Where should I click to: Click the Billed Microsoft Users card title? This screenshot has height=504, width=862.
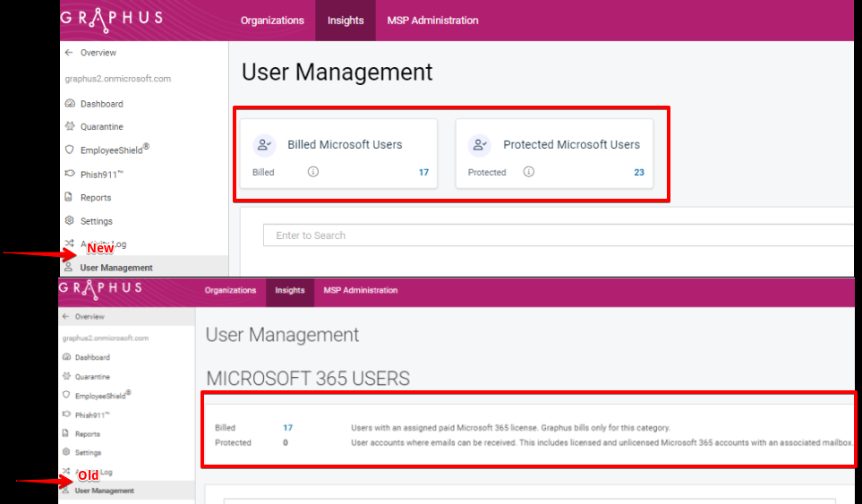click(x=345, y=144)
